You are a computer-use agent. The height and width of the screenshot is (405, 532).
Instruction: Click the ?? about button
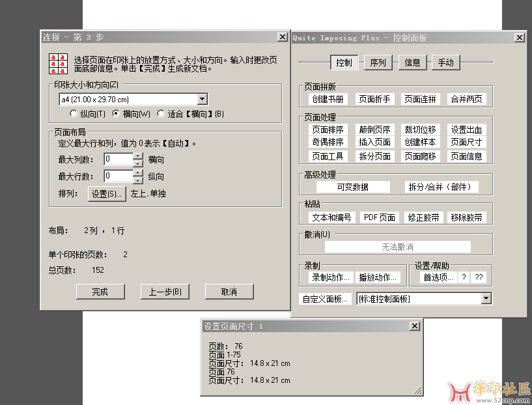479,277
